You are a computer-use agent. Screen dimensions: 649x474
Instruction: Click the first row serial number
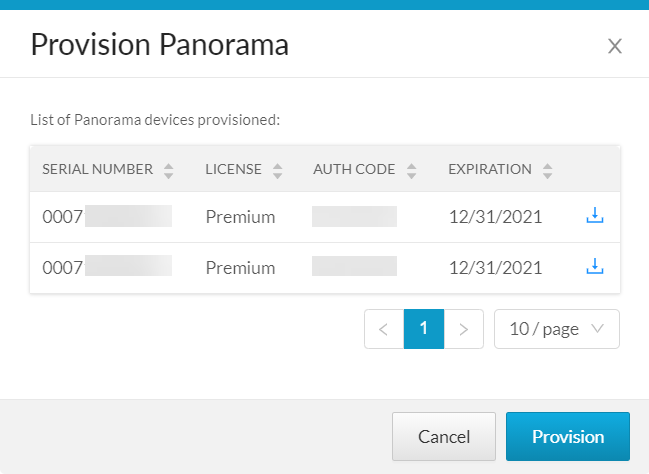(x=107, y=216)
